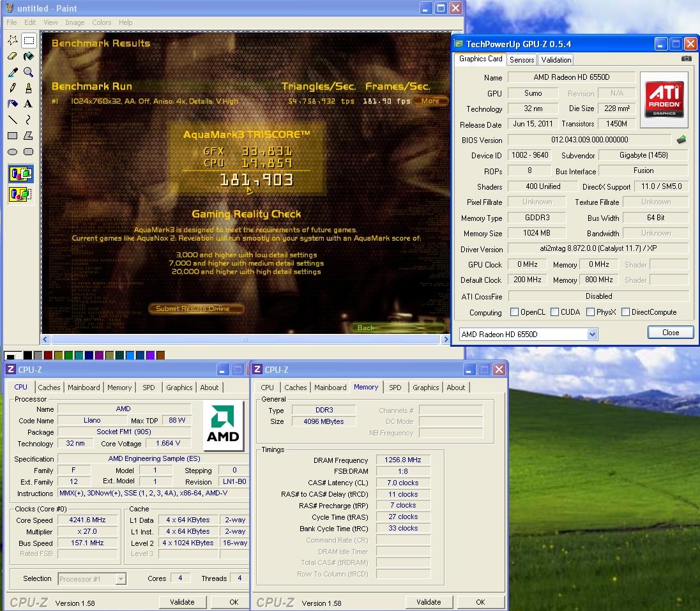This screenshot has height=611, width=700.
Task: Pick the dark red color swatch
Action: tap(48, 355)
